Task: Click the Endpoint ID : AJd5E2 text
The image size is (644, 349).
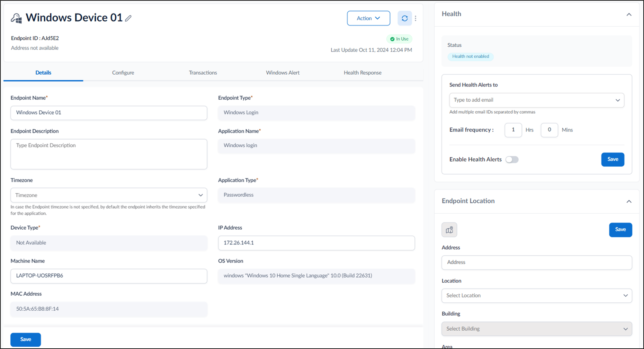Action: [35, 38]
